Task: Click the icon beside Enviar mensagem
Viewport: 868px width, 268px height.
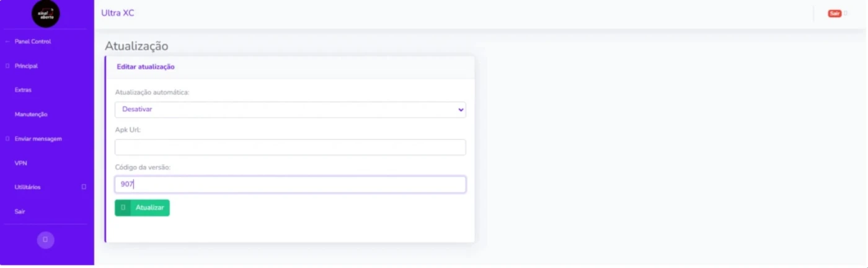Action: 7,139
